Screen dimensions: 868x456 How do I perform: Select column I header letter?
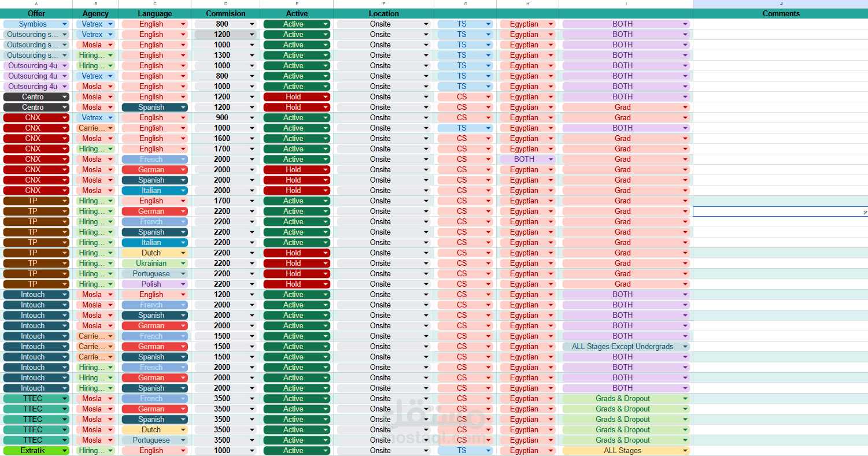(626, 4)
